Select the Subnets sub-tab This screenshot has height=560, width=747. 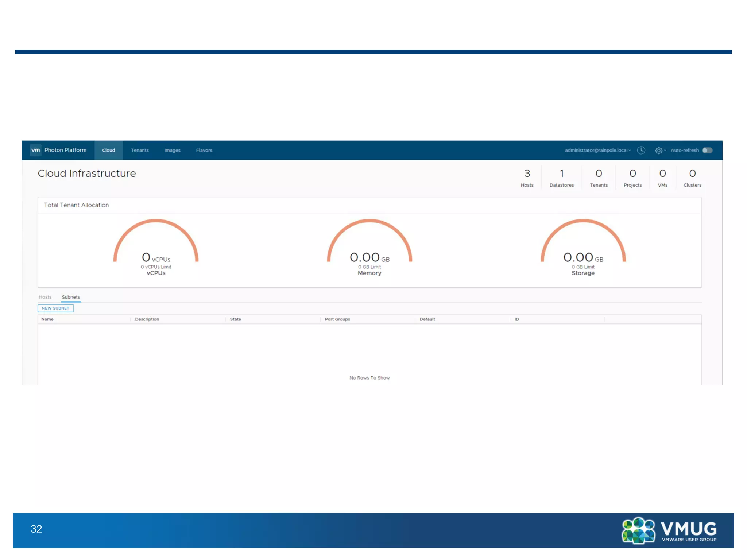[71, 297]
